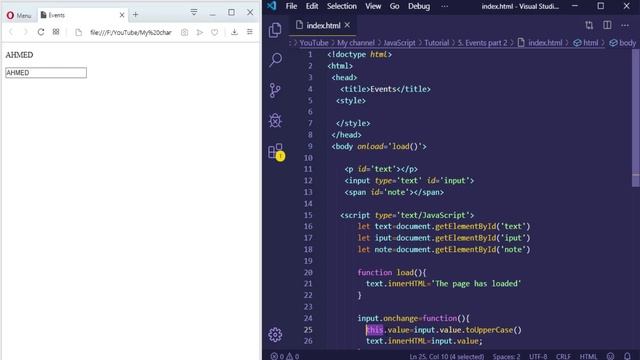Change line endings via CRLF
This screenshot has width=640, height=360.
pos(563,356)
